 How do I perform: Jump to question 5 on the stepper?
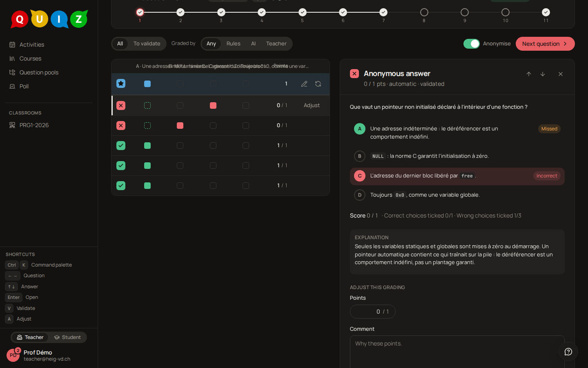(303, 12)
